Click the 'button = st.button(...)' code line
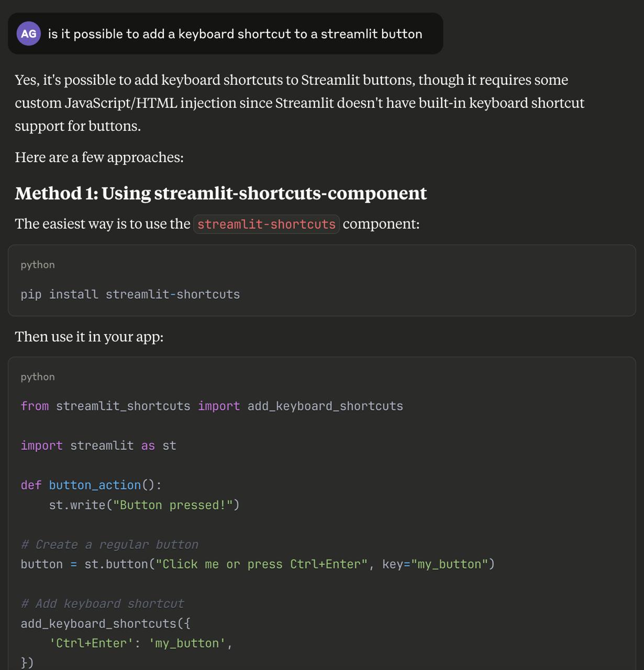644x670 pixels. pos(257,564)
